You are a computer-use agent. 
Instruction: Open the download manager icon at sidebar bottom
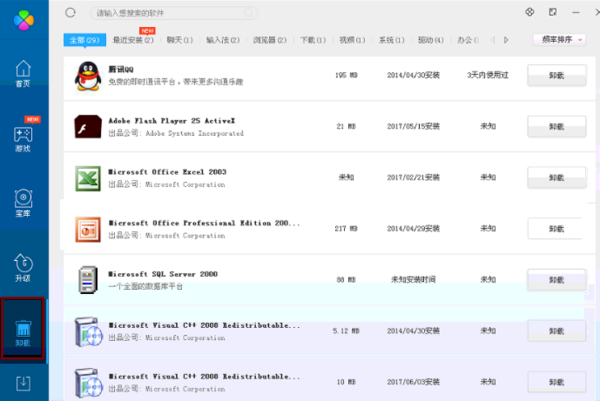click(23, 383)
